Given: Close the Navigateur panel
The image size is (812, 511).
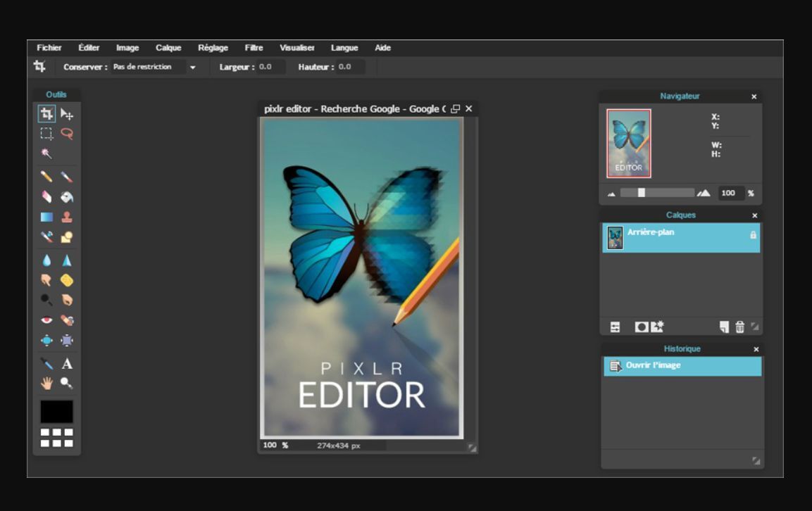Looking at the screenshot, I should pos(754,97).
